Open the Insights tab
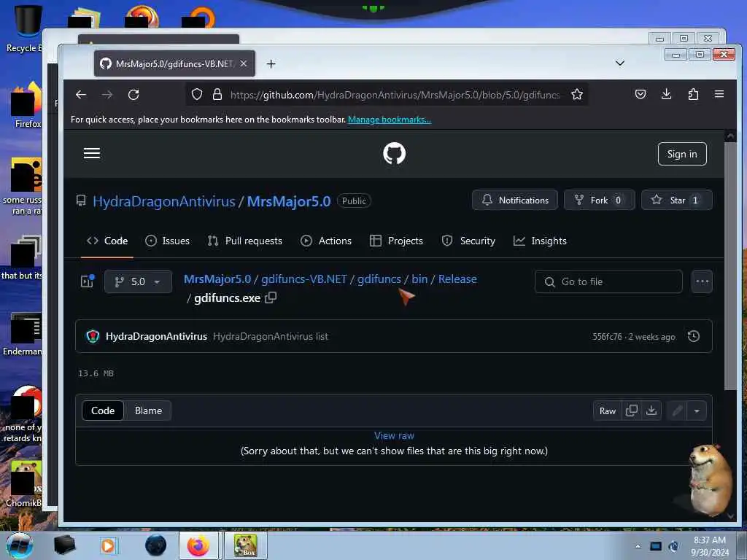Image resolution: width=747 pixels, height=560 pixels. pyautogui.click(x=540, y=241)
